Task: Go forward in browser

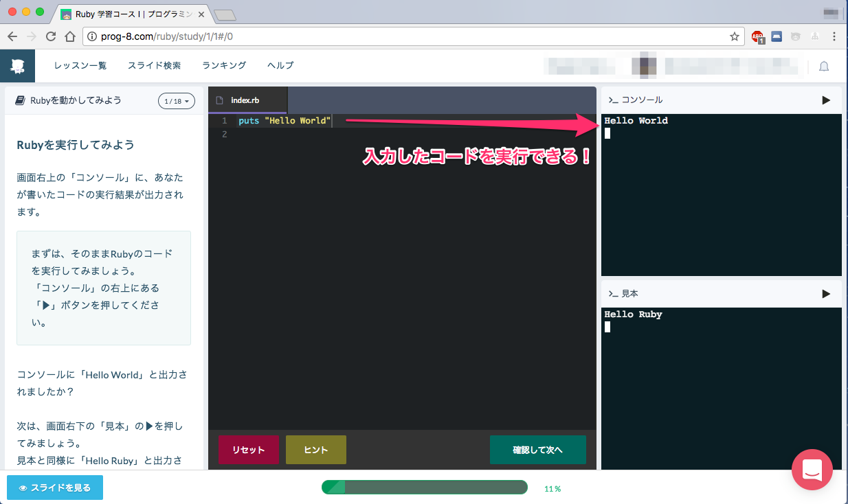Action: coord(31,36)
